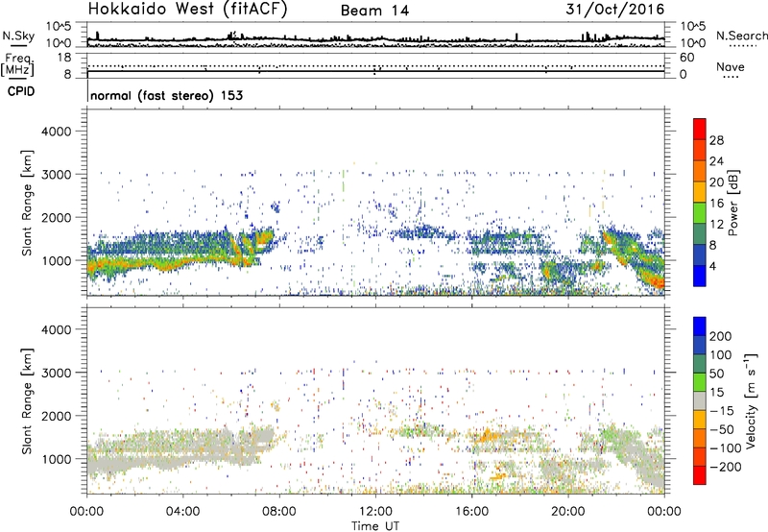The image size is (768, 532).
Task: Click the bright blue top Velocity segment
Action: (x=700, y=326)
